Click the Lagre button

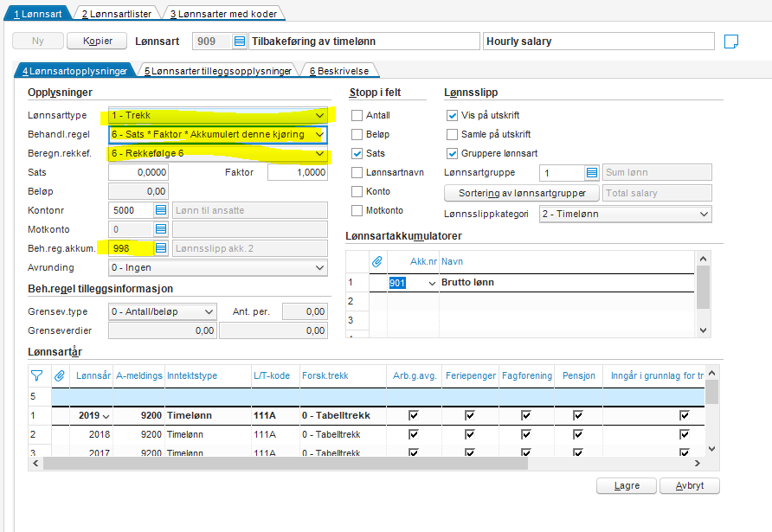tap(626, 486)
